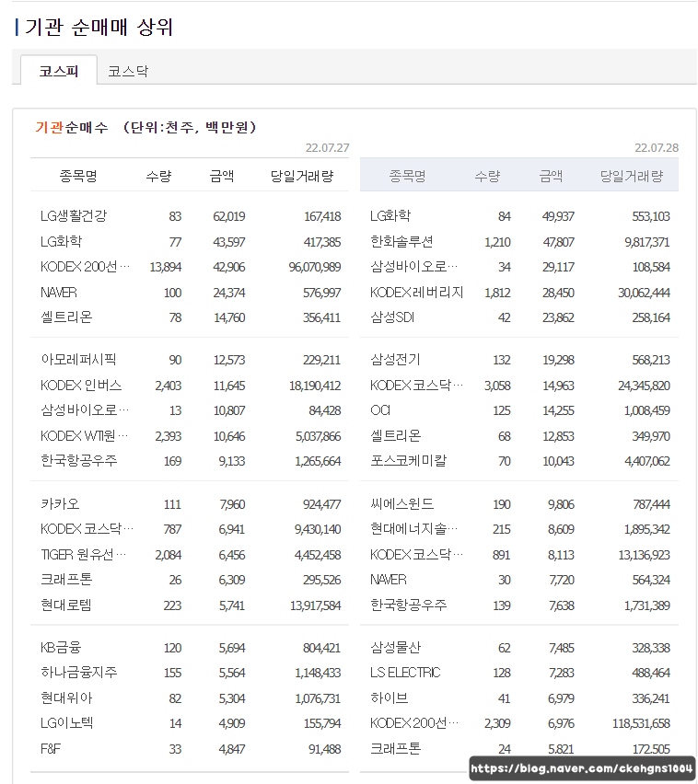Viewport: 698px width, 784px height.
Task: Open NAVER in the 22.07.27 list
Action: [x=59, y=293]
